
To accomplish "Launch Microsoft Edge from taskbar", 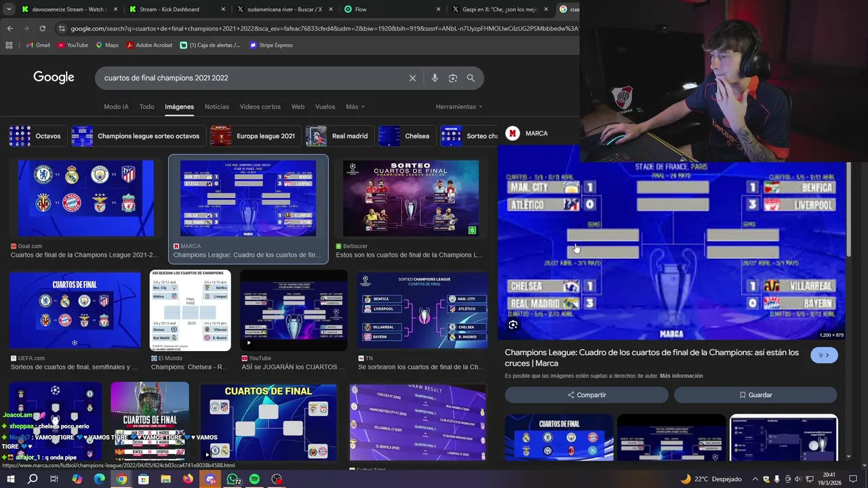I will (x=99, y=479).
